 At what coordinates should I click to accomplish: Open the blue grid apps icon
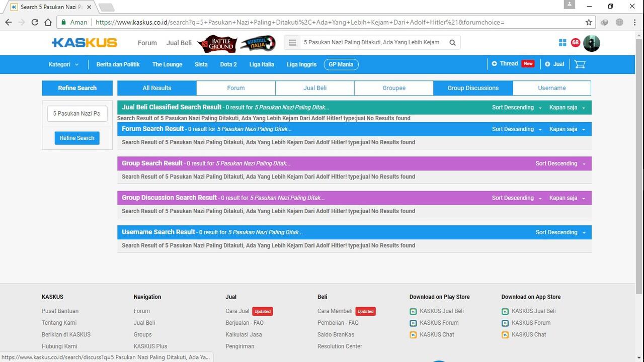[x=562, y=43]
